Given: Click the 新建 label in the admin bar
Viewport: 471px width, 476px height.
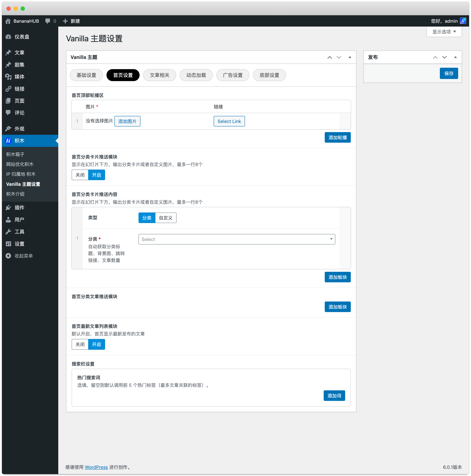Looking at the screenshot, I should 75,21.
